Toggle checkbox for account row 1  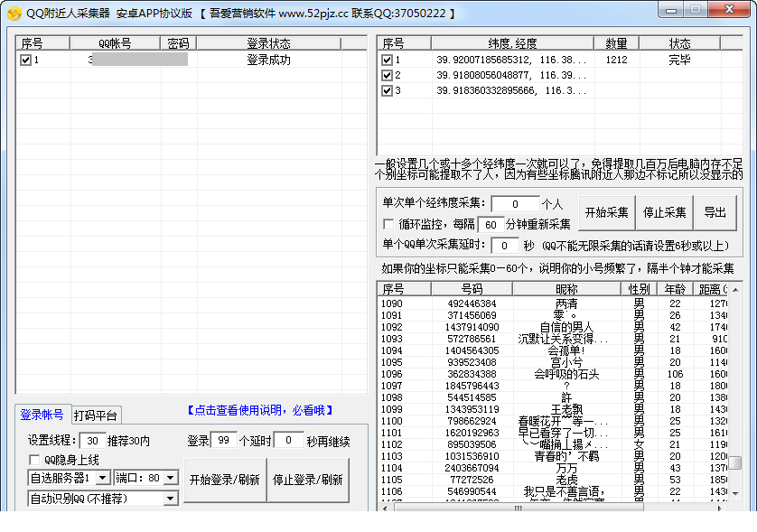click(25, 60)
